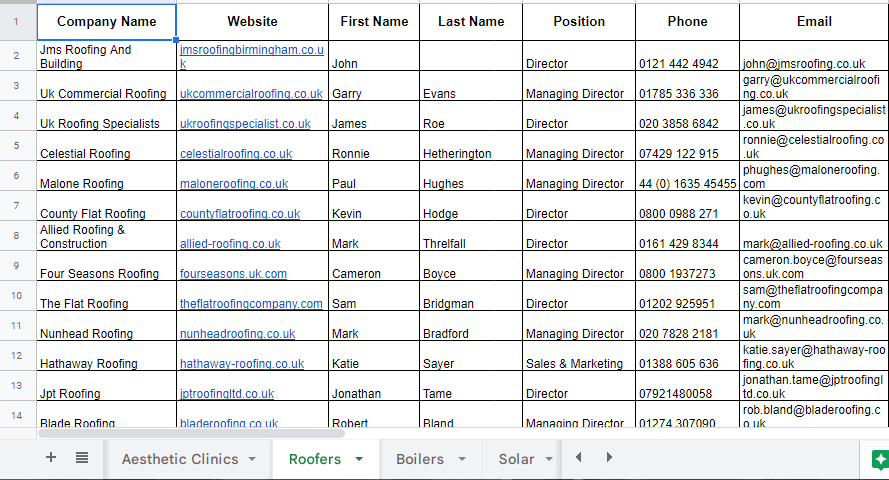The image size is (889, 480).
Task: Select phone number 07921480058
Action: 687,386
